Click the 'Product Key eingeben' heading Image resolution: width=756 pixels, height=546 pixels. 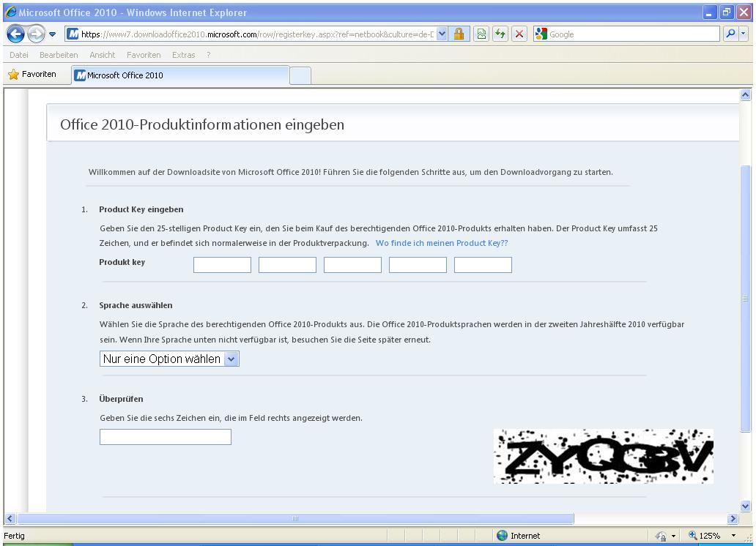click(141, 209)
